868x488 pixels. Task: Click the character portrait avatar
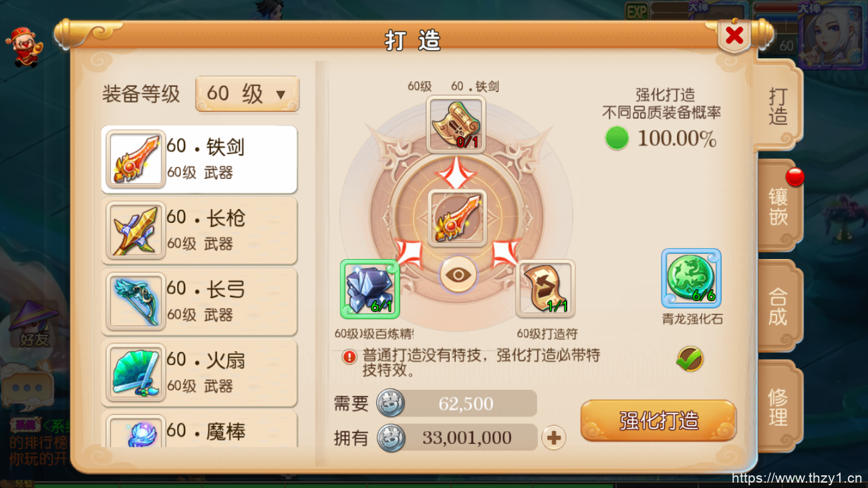[832, 37]
